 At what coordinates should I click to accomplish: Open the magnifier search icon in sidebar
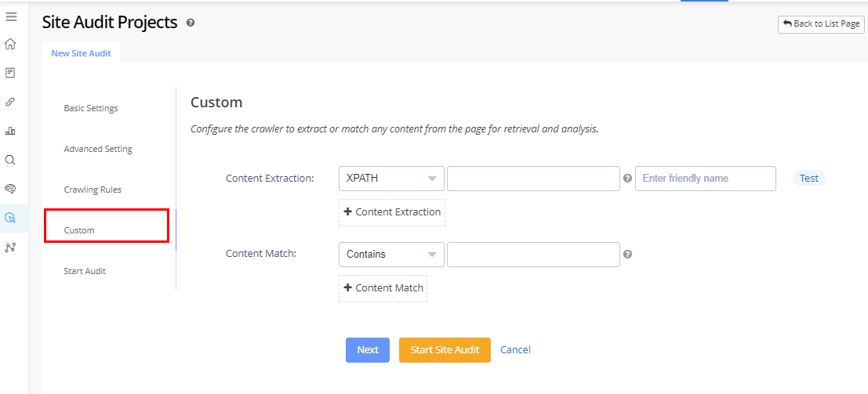pos(11,160)
